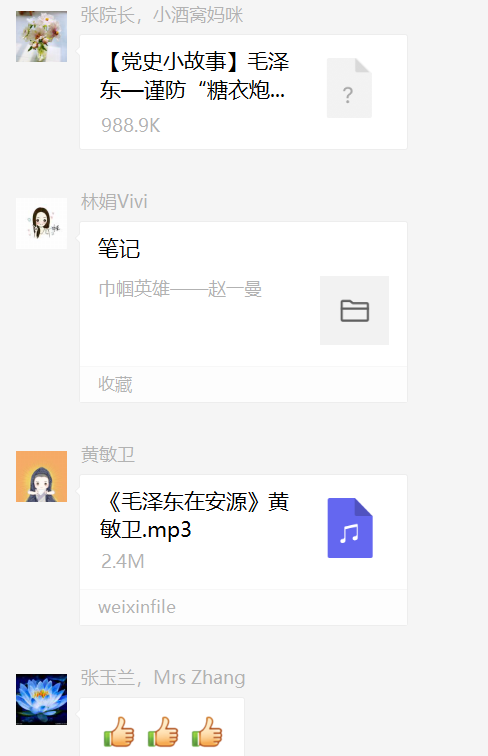Open the purple music file icon

[x=350, y=528]
